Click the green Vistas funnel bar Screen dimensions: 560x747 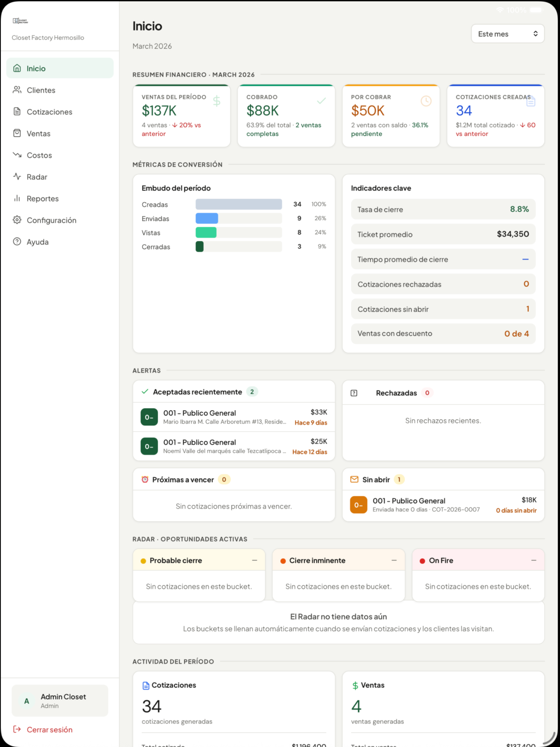pyautogui.click(x=206, y=232)
